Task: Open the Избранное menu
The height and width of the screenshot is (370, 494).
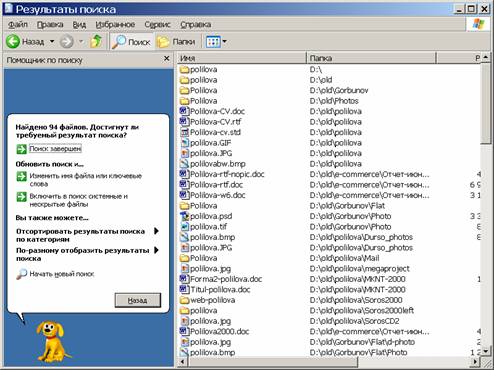Action: coord(115,24)
